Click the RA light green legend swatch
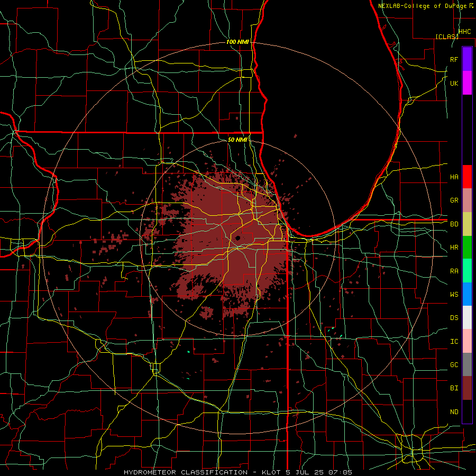Viewport: 476px width, 476px height. (x=467, y=270)
